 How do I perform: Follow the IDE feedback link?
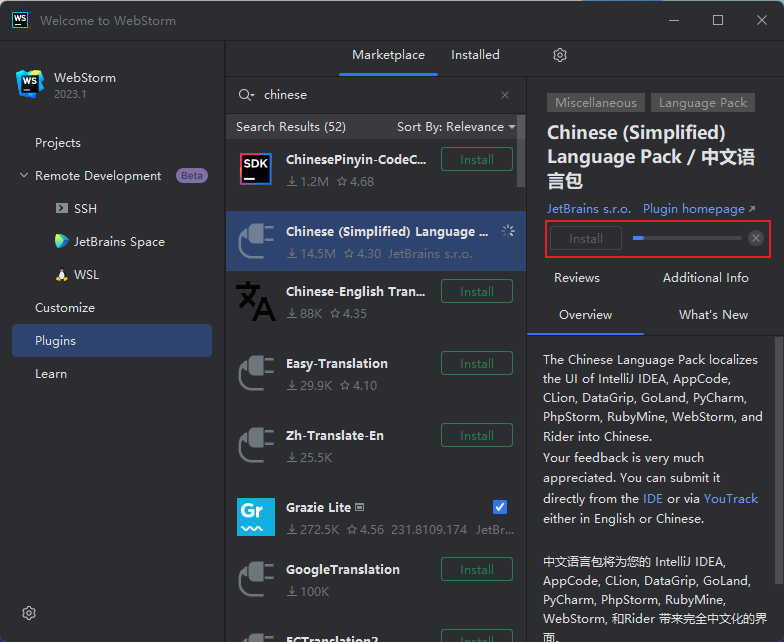click(x=652, y=498)
